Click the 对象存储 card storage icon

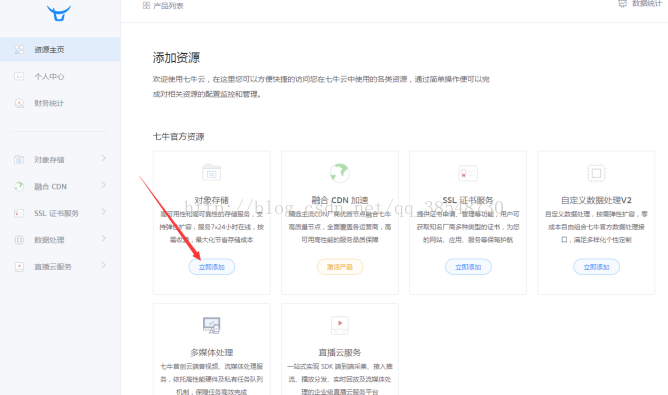point(211,173)
